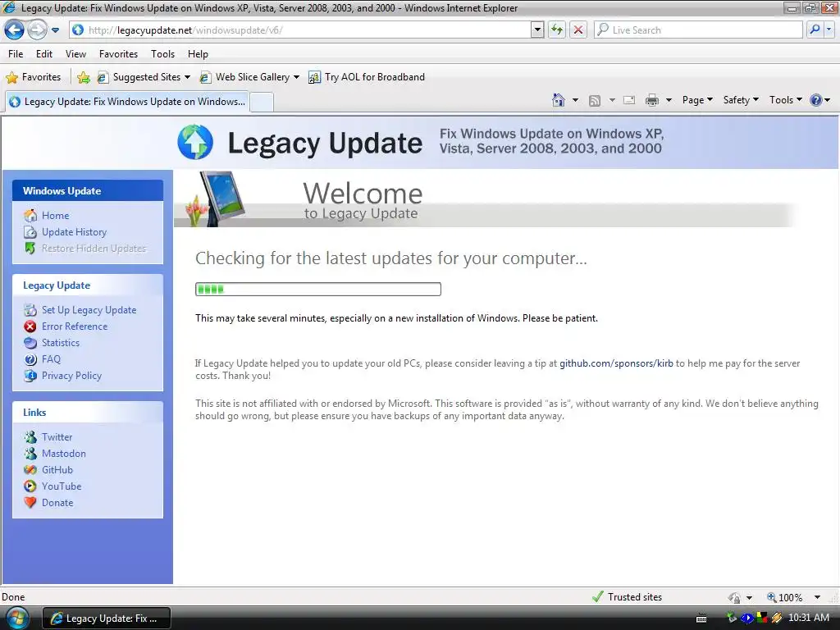
Task: Click the browser Forward arrow button
Action: click(x=37, y=30)
